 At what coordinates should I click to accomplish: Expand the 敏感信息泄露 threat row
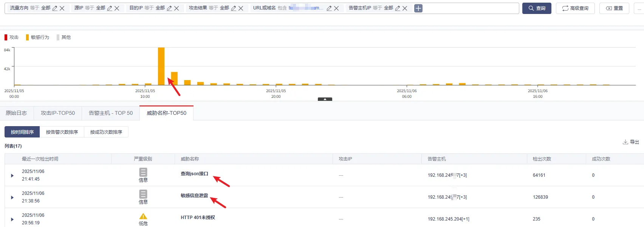coord(12,198)
